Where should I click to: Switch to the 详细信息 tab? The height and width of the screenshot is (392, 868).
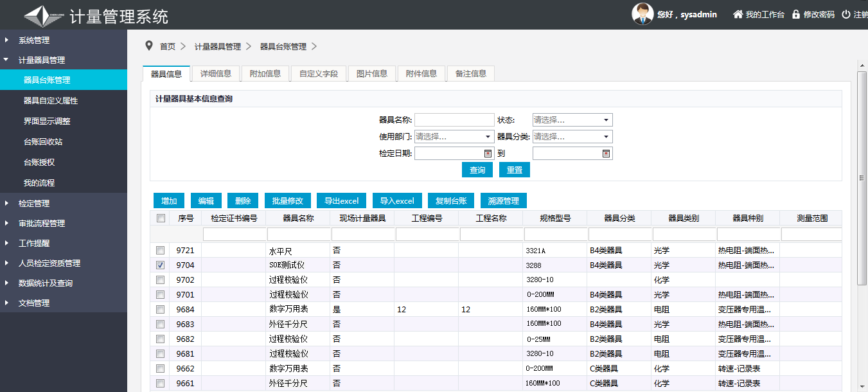point(216,74)
